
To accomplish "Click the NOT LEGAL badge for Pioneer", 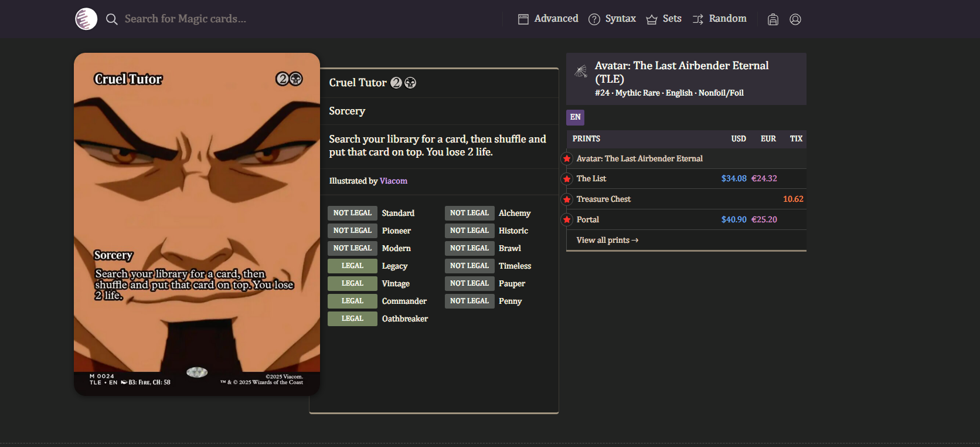I will pyautogui.click(x=352, y=231).
